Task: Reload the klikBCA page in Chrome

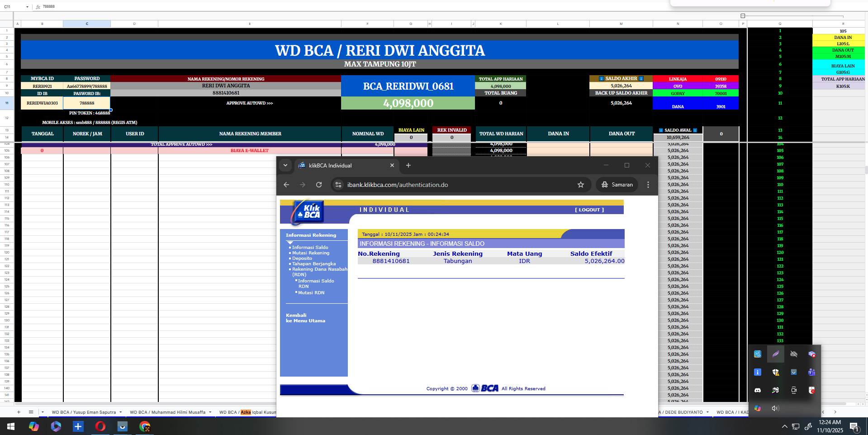Action: click(x=319, y=185)
